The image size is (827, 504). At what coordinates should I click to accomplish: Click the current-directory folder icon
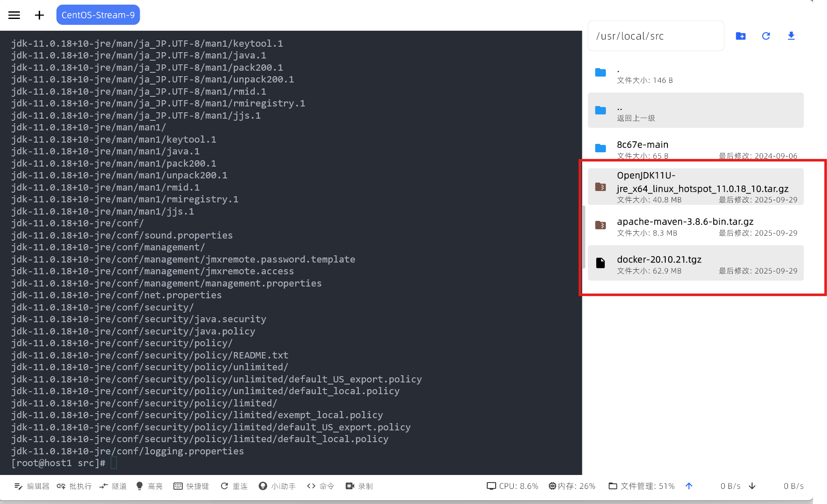600,72
